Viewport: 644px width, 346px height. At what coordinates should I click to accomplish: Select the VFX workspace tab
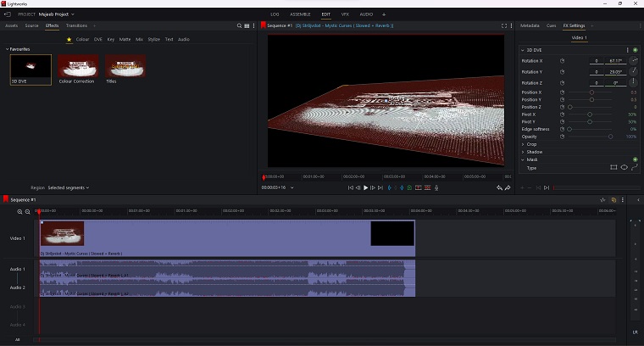click(x=345, y=14)
